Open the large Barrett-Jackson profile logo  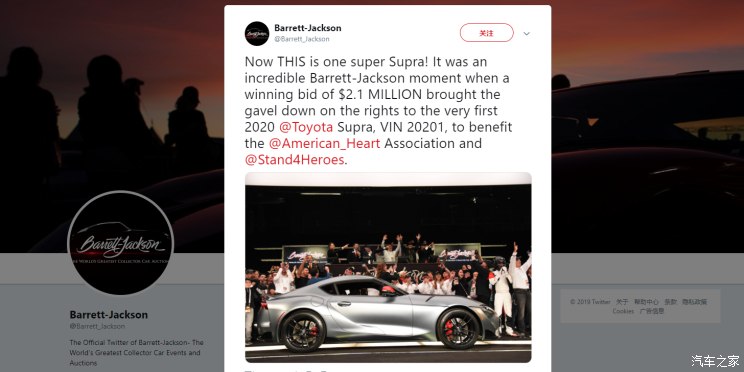click(x=121, y=243)
